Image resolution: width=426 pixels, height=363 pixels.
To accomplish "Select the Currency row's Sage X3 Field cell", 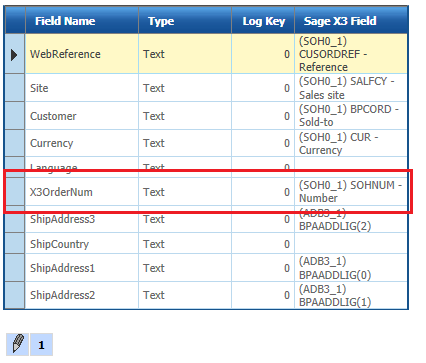I will click(x=351, y=143).
